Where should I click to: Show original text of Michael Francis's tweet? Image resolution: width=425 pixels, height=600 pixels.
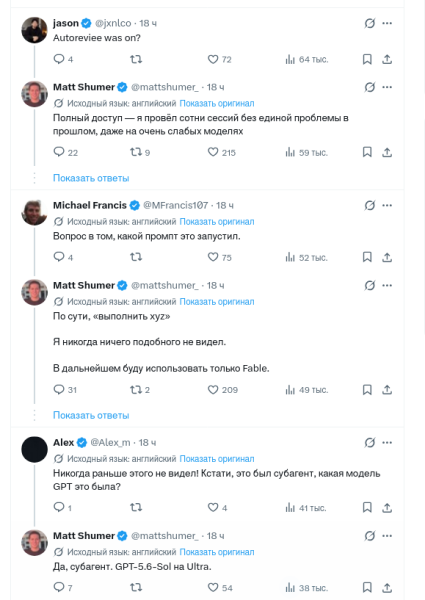[x=217, y=222]
